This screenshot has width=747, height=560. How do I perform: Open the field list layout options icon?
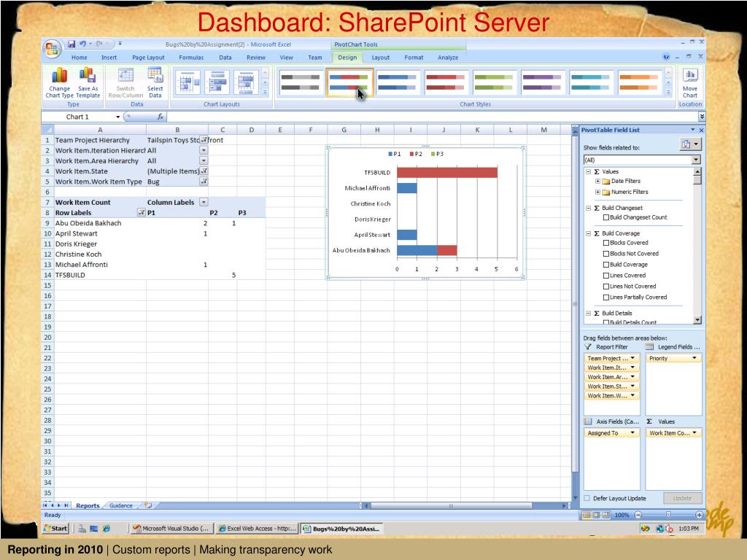tap(690, 144)
